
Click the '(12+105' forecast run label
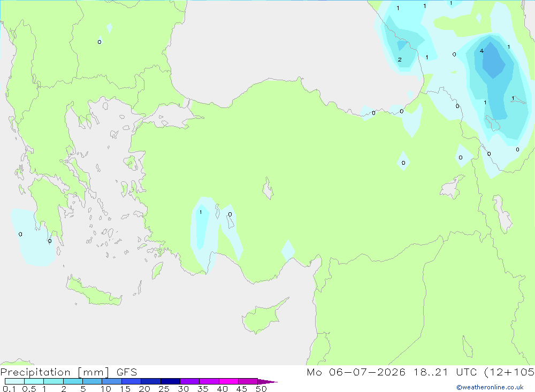coord(509,372)
